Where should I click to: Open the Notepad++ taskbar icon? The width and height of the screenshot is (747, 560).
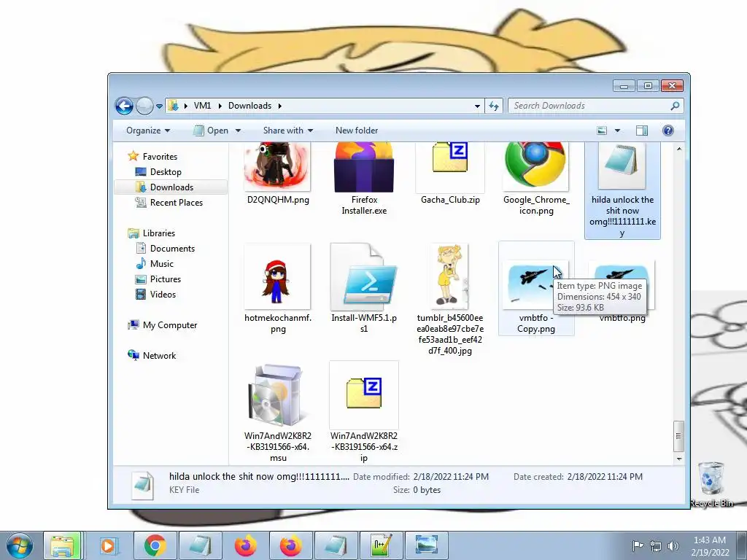tap(381, 545)
